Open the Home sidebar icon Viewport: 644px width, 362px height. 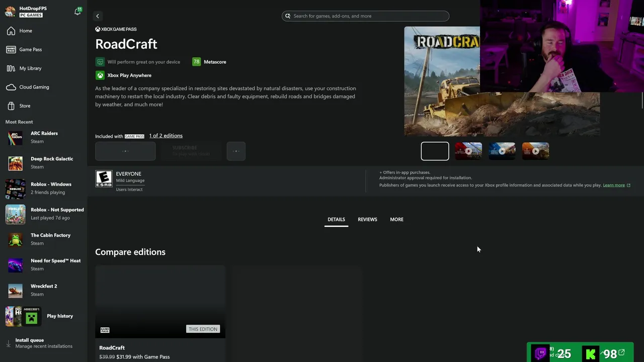coord(11,31)
